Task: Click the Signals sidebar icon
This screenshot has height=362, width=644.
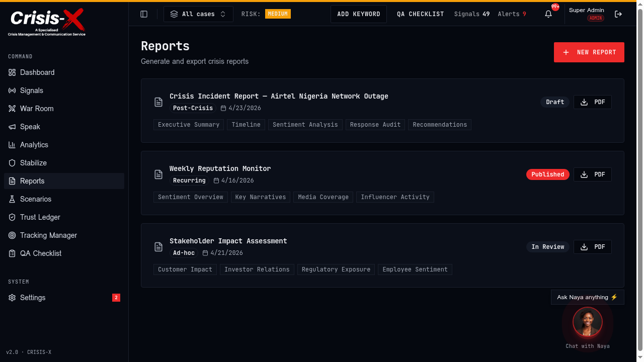Action: [x=12, y=90]
